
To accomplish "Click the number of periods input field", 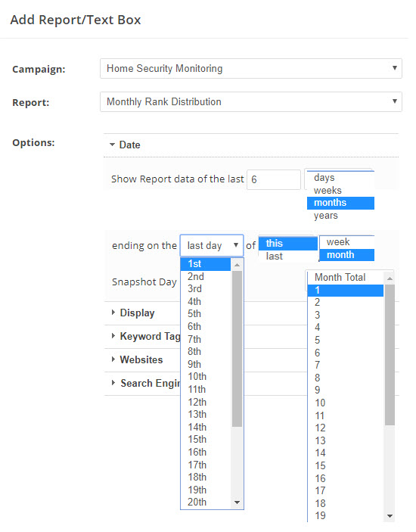I will (x=274, y=179).
